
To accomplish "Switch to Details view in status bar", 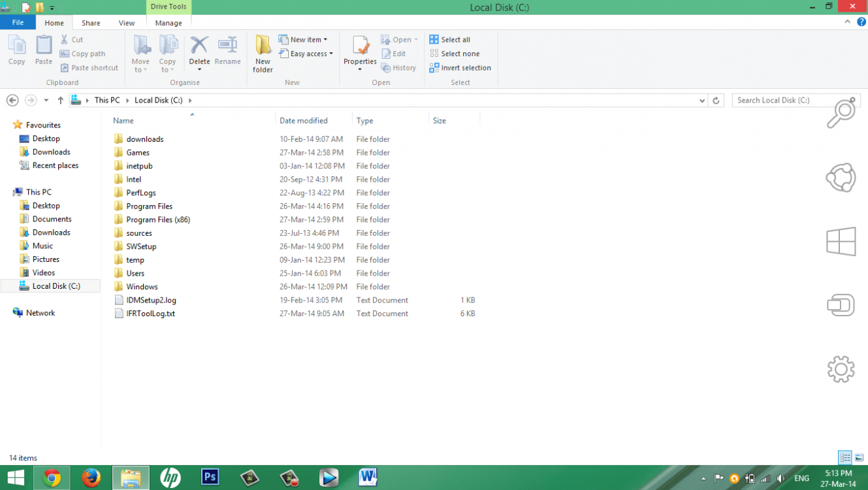I will 845,458.
